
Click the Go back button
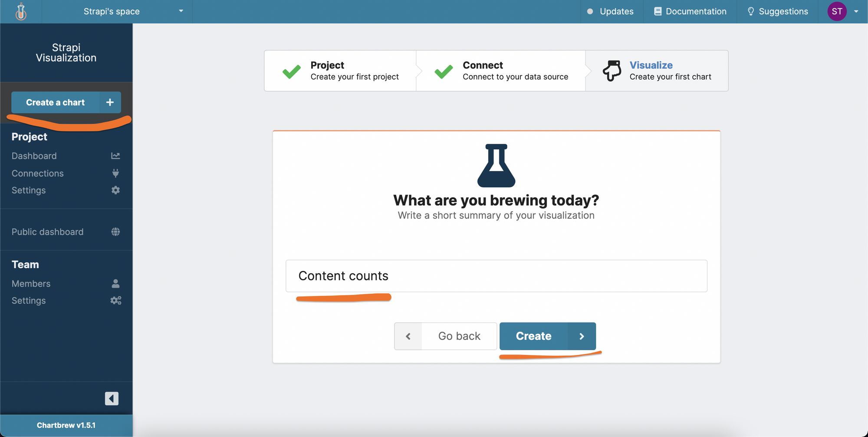(x=459, y=336)
